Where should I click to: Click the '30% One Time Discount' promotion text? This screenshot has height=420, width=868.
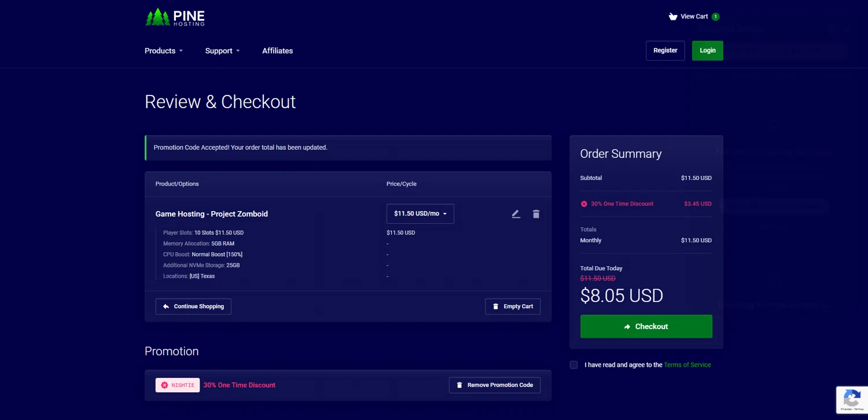coord(240,385)
